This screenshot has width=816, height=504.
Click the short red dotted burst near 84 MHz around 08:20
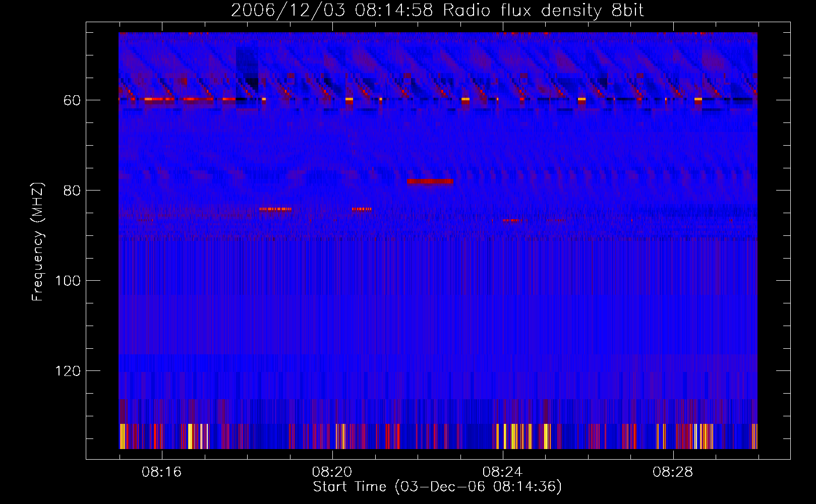pos(362,209)
